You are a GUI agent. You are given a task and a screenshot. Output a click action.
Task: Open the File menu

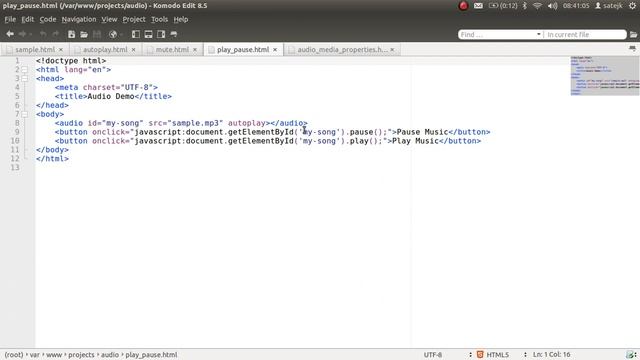[x=10, y=19]
